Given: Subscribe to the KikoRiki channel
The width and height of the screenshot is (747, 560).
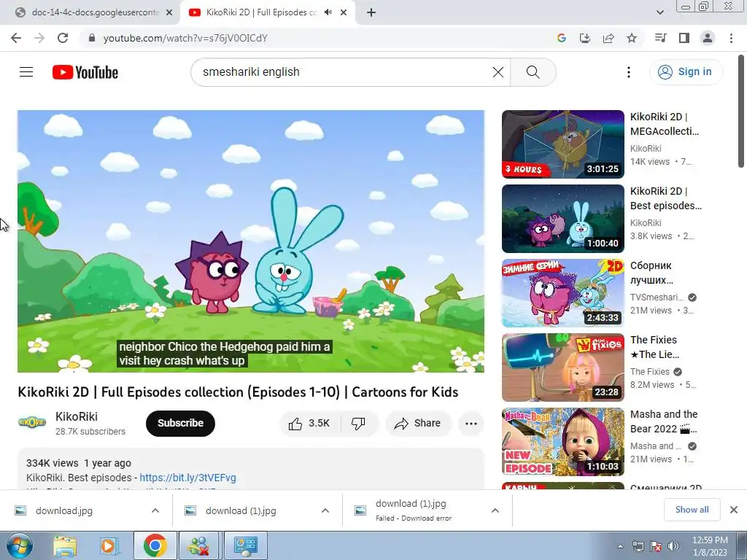Looking at the screenshot, I should click(x=181, y=424).
